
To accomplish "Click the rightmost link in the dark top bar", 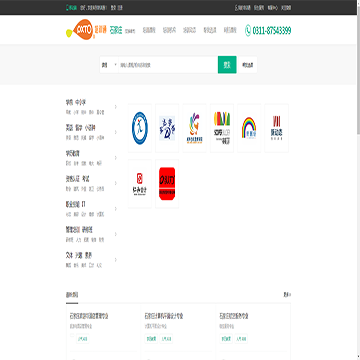I will 286,8.
